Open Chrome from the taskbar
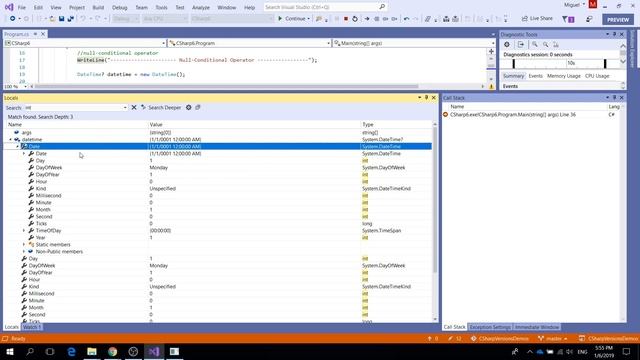 113,351
